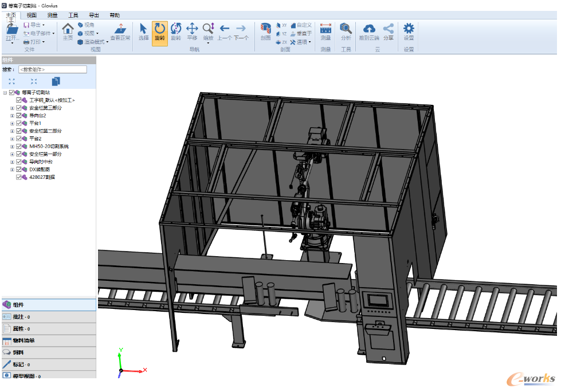Expand the 安全栏第一部分 tree node

point(12,154)
